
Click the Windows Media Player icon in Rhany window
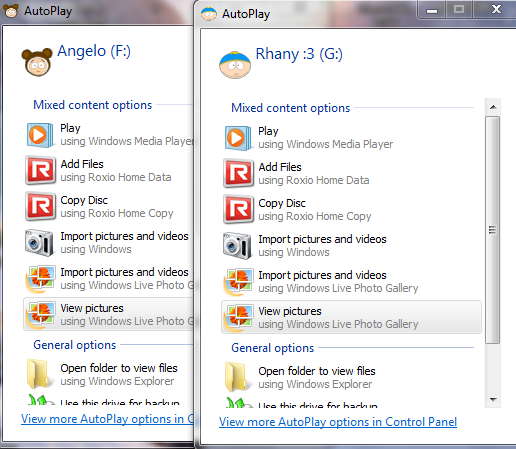click(238, 138)
